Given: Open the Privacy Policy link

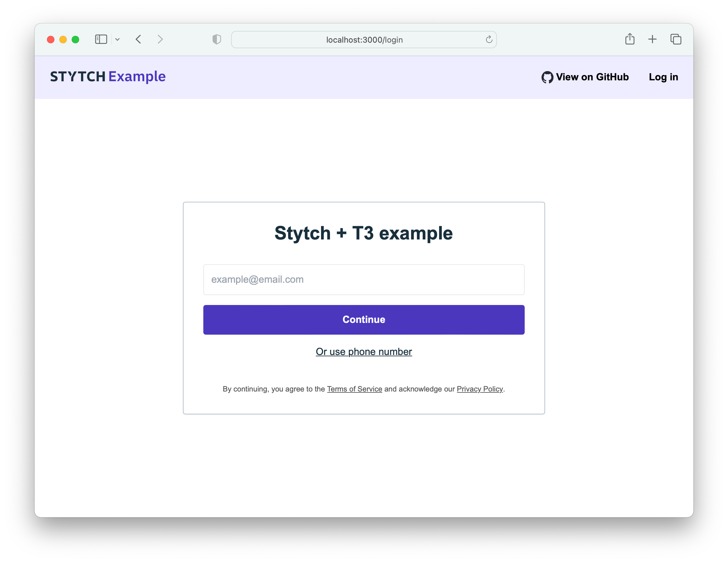Looking at the screenshot, I should coord(480,389).
